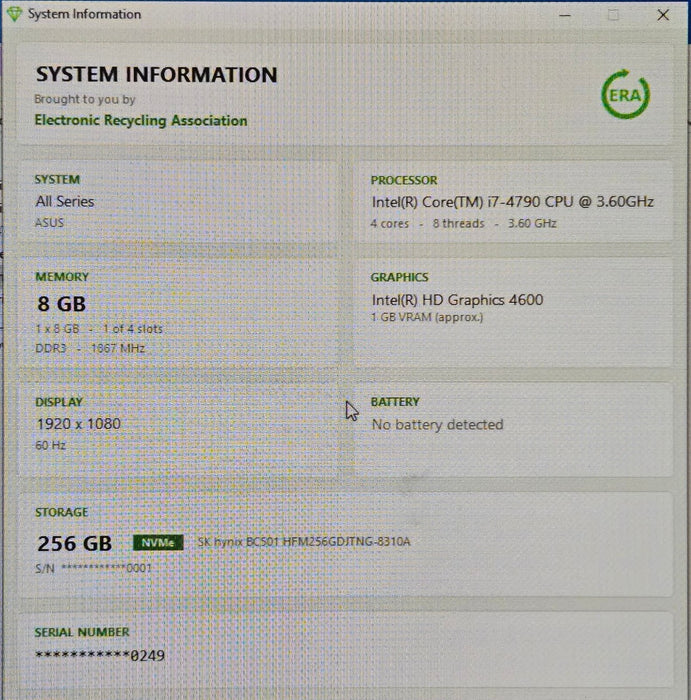Click the DISPLAY section label
The height and width of the screenshot is (700, 691).
pos(59,402)
